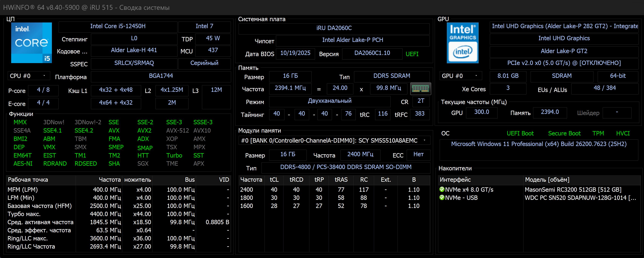Open the CPU #0 selector dropdown
The image size is (644, 258).
28,76
